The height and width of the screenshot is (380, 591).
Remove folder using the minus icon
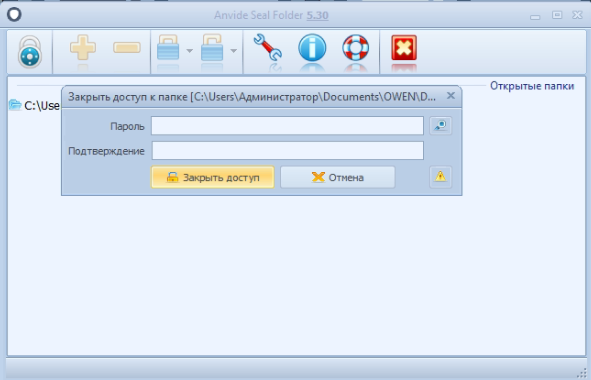click(x=127, y=48)
